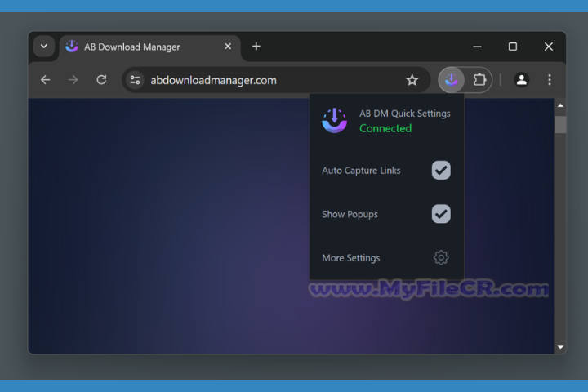Image resolution: width=588 pixels, height=392 pixels.
Task: Open Chrome three-dot menu
Action: 550,79
